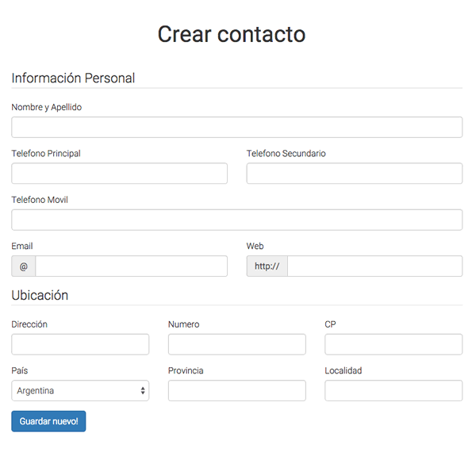Select the Localidad input field
Viewport: 476px width, 452px height.
[393, 391]
